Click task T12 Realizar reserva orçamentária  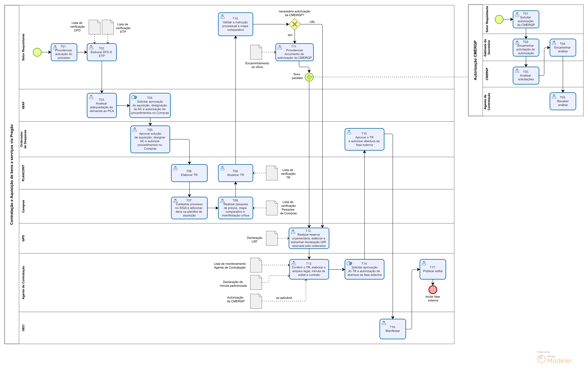tap(309, 238)
